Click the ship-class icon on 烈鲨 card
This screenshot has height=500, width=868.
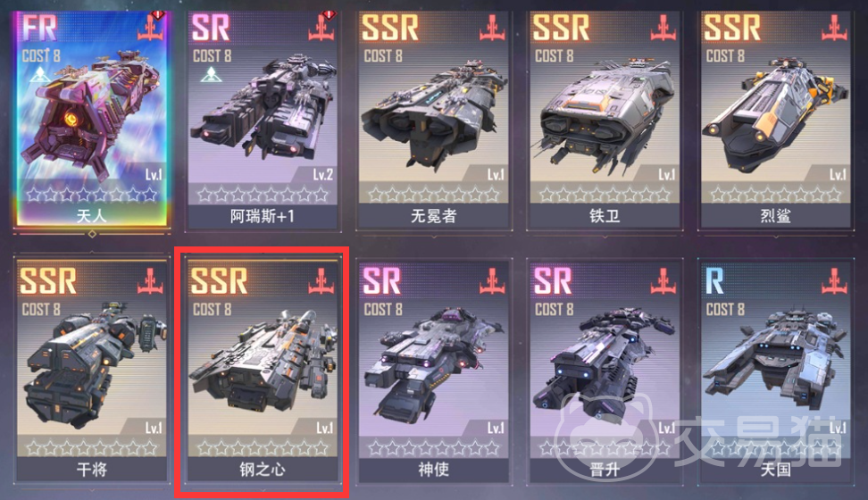click(834, 29)
